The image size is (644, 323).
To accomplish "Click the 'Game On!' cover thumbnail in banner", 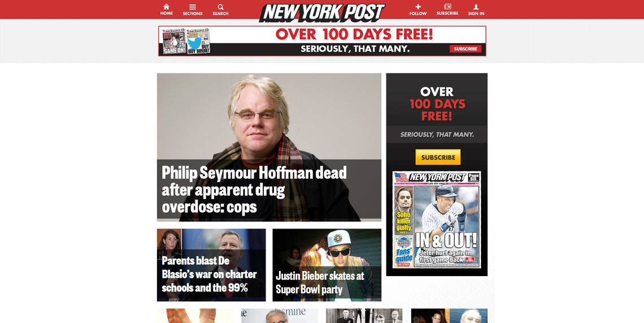I will (x=174, y=41).
